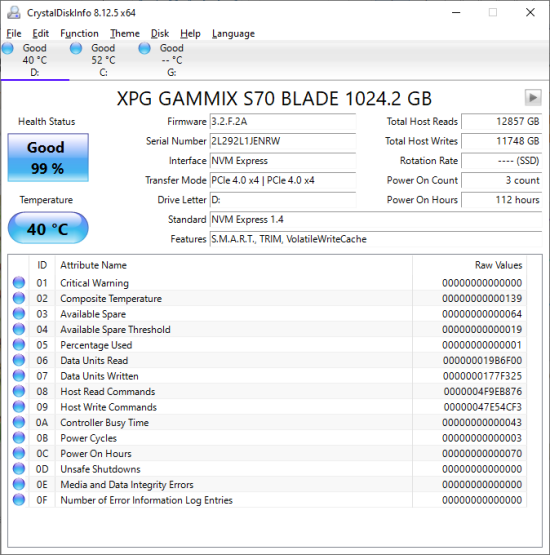Click the Raw Values column header
The image size is (550, 555).
[498, 265]
